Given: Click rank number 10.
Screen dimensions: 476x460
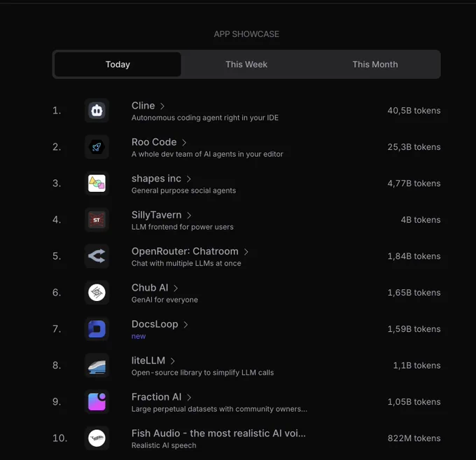Looking at the screenshot, I should 59,438.
